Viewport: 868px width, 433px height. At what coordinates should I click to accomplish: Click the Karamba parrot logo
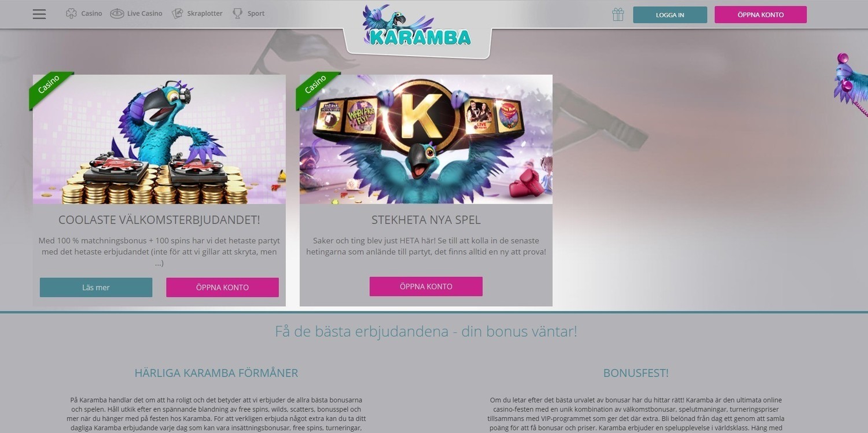point(417,27)
